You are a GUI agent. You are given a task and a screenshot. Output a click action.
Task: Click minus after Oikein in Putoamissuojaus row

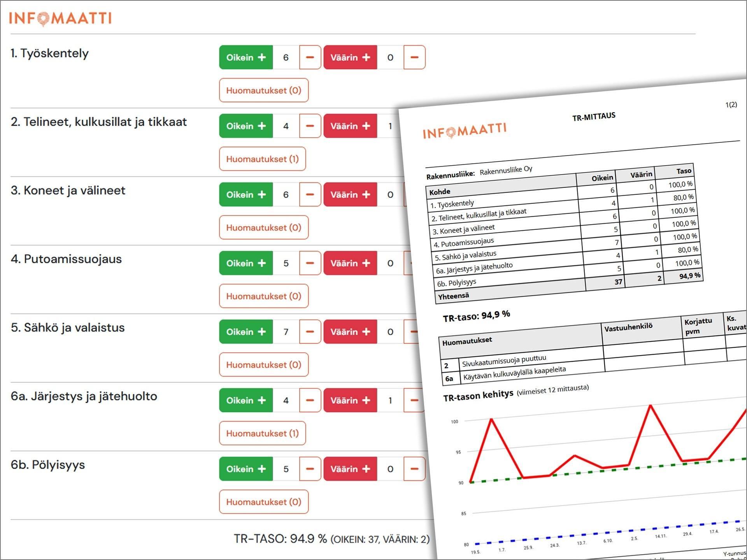(x=310, y=263)
